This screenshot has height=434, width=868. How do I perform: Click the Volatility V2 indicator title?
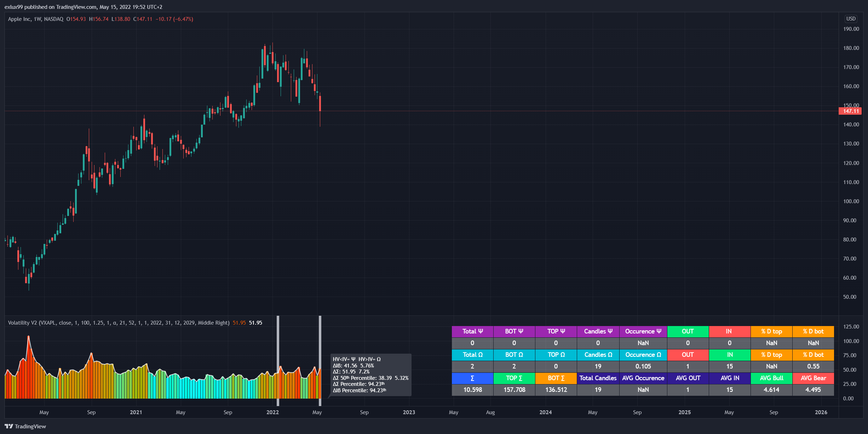click(x=119, y=323)
